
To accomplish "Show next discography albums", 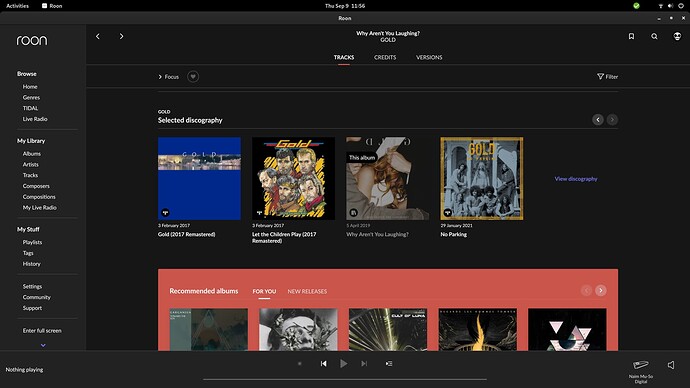I will coord(612,120).
